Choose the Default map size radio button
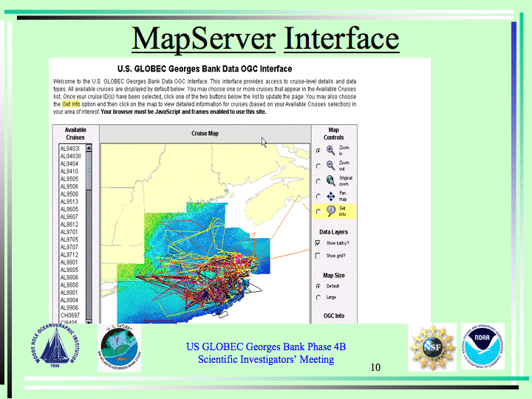The width and height of the screenshot is (532, 399). point(318,286)
